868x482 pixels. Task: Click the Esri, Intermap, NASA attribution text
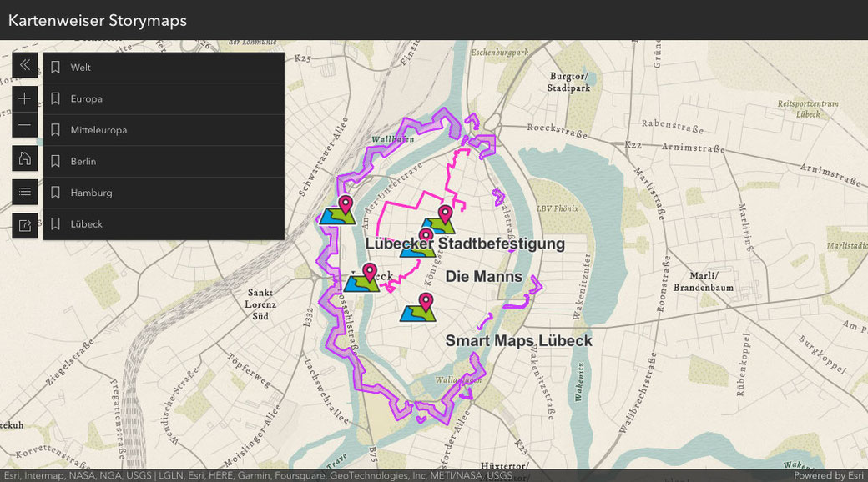click(258, 476)
